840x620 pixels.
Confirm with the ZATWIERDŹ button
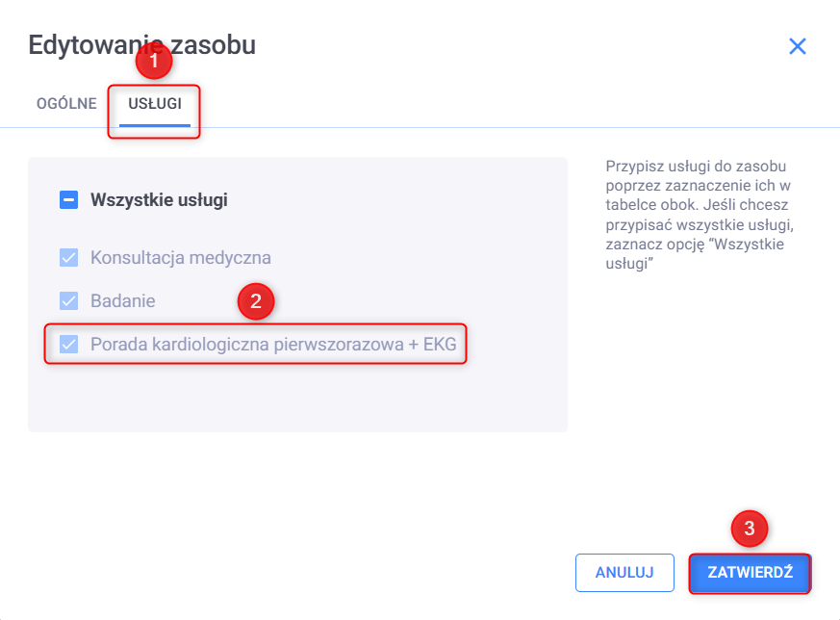pos(750,572)
